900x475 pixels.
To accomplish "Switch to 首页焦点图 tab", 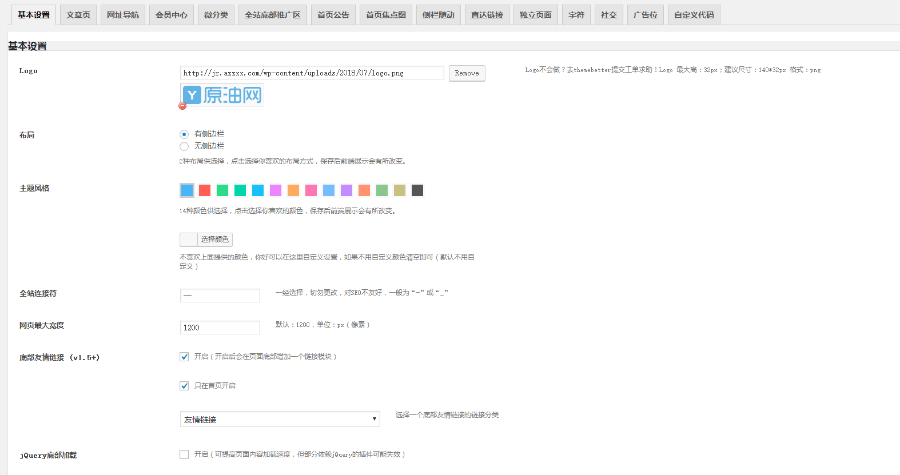I will pos(386,15).
